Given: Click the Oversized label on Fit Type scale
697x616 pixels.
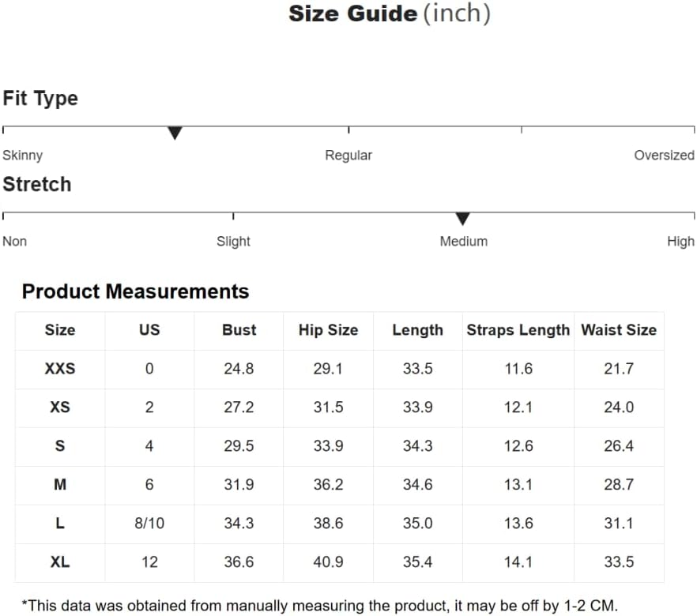Looking at the screenshot, I should (x=664, y=156).
